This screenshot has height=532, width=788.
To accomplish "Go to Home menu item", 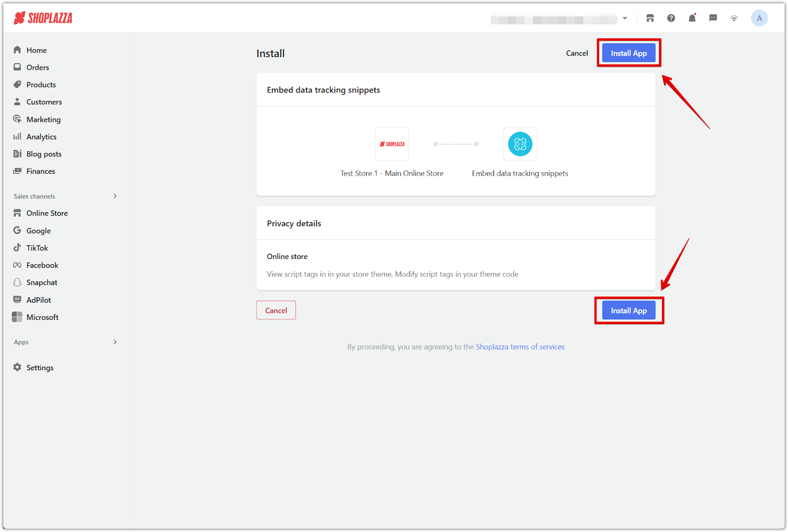I will click(36, 50).
